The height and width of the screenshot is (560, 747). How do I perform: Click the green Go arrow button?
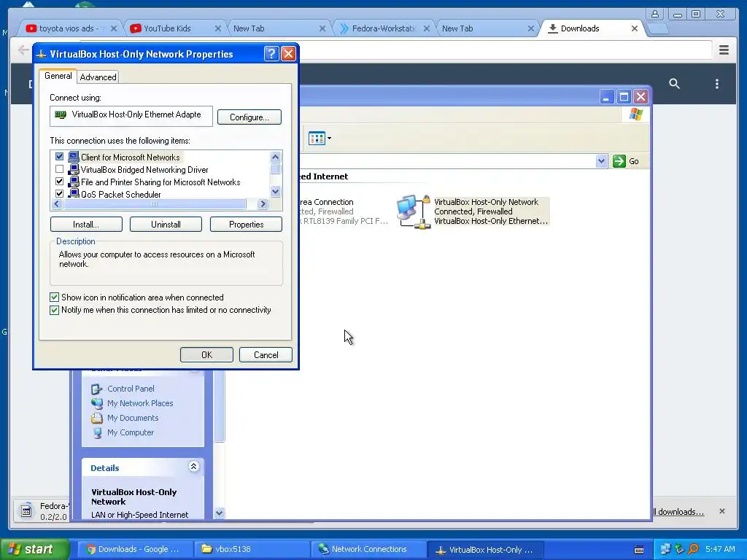pyautogui.click(x=619, y=161)
